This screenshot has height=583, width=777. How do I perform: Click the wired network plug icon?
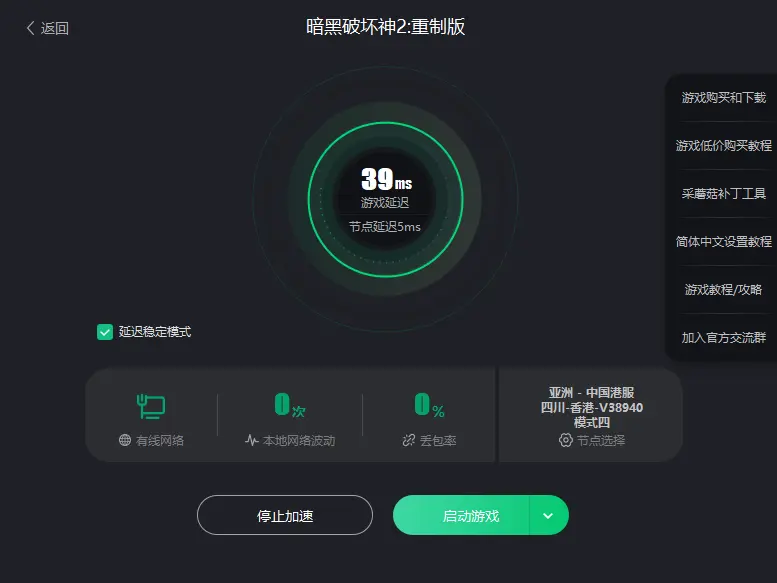pyautogui.click(x=151, y=406)
